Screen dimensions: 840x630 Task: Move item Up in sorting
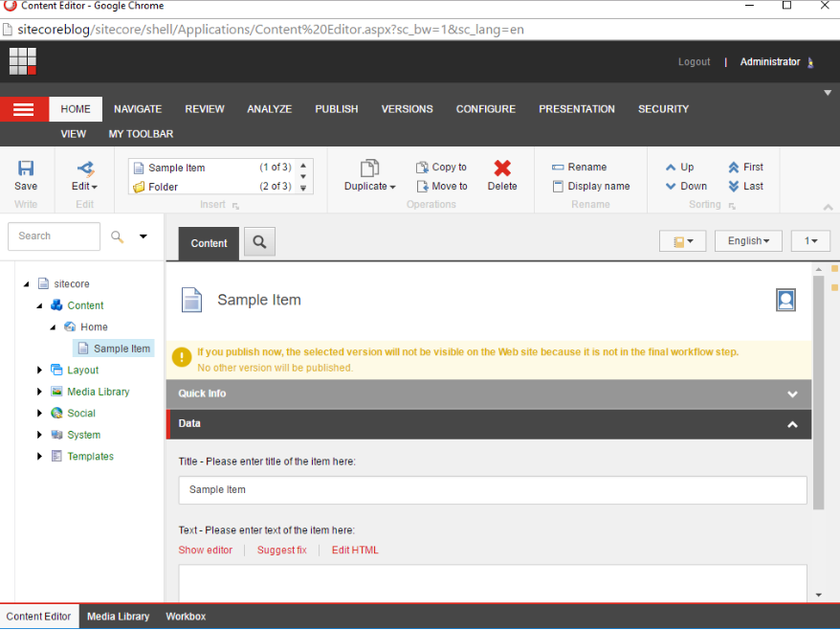tap(679, 168)
